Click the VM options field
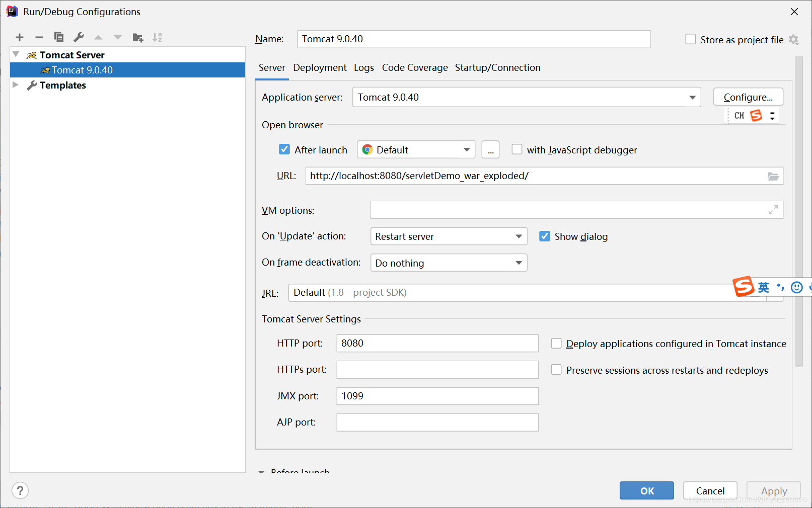The image size is (812, 508). [x=577, y=210]
